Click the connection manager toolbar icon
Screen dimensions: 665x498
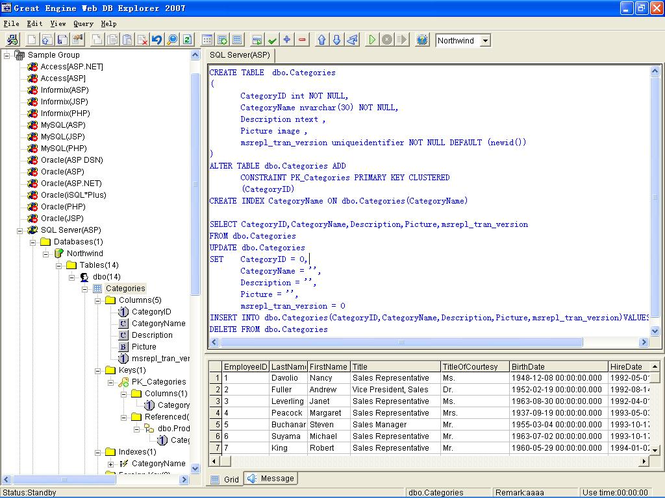pyautogui.click(x=12, y=40)
